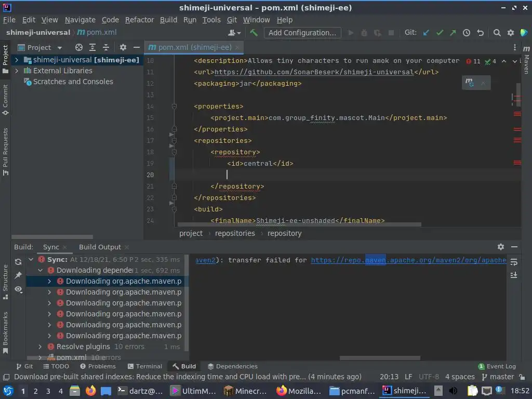Collapse Downloading dependencies node
This screenshot has width=532, height=399.
coord(41,270)
